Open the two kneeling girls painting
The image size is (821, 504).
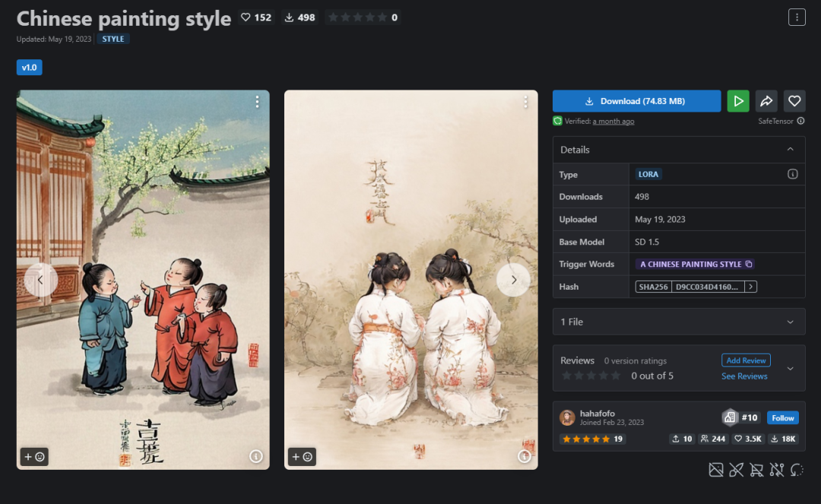411,280
